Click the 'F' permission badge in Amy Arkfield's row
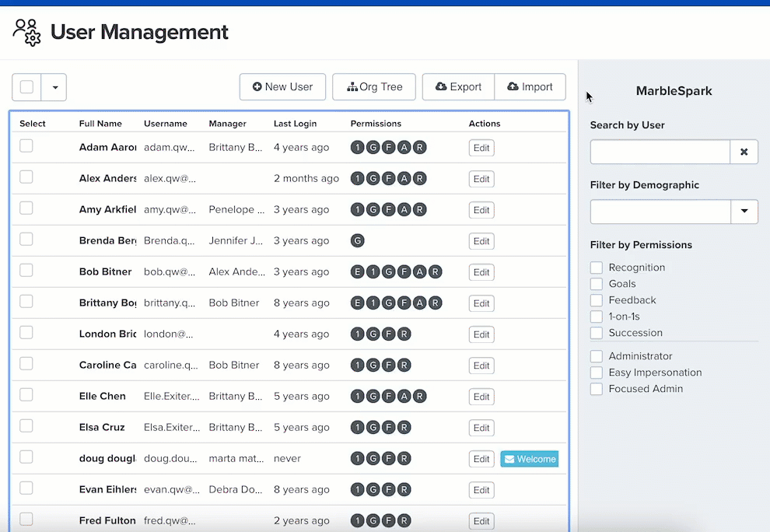Screen dimensions: 770x532 pyautogui.click(x=388, y=210)
